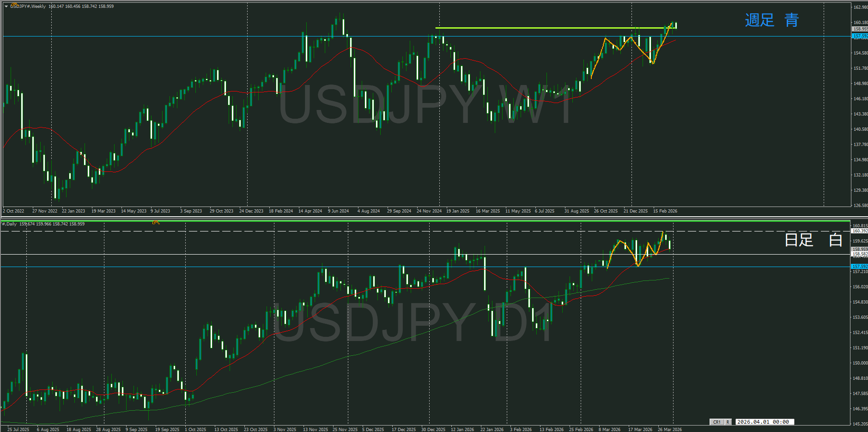
Task: Click the 2026.04.01 00:00 date field
Action: [x=763, y=422]
